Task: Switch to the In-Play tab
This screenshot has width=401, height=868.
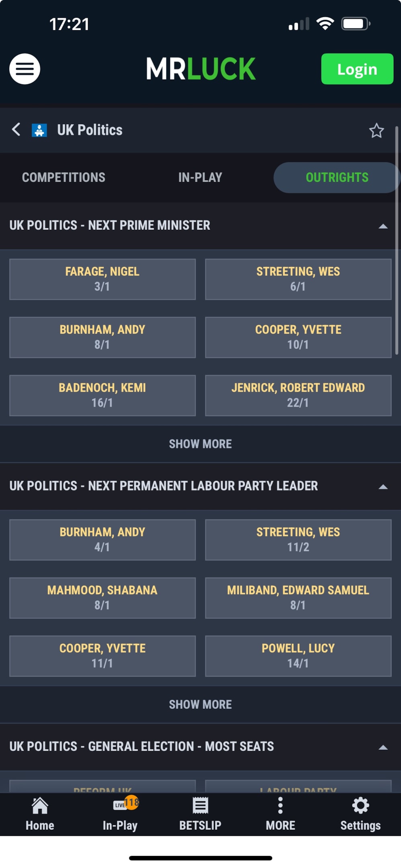Action: 200,177
